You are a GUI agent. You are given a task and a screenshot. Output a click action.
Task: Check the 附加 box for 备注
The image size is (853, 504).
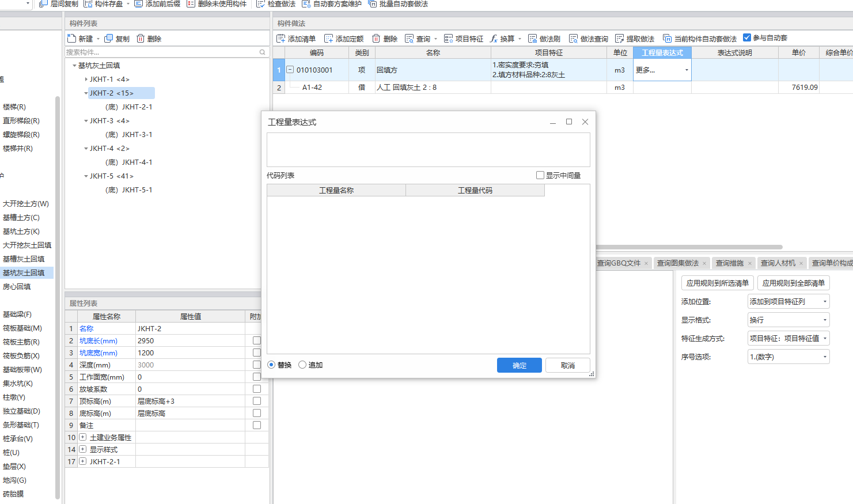[257, 425]
